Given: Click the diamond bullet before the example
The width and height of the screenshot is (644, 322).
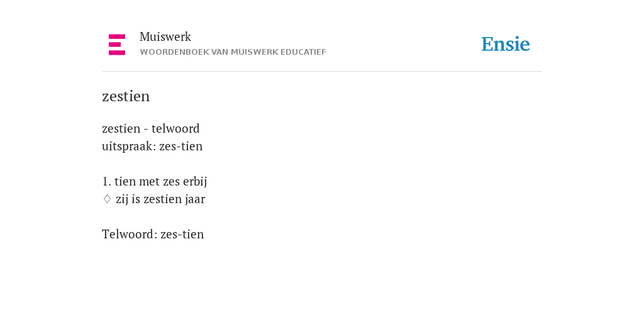Looking at the screenshot, I should [107, 199].
